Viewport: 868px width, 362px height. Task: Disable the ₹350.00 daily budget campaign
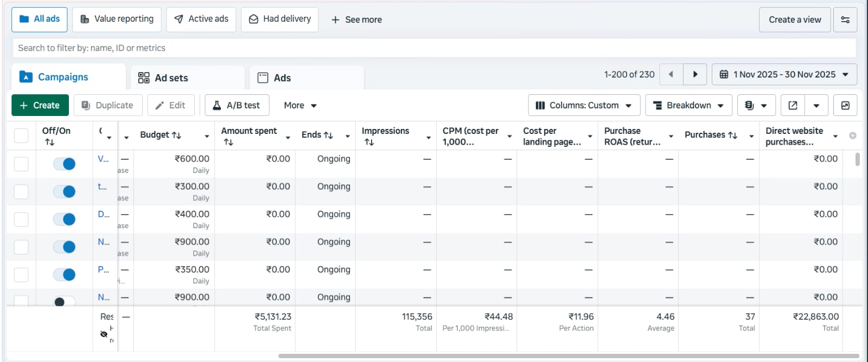pos(65,274)
